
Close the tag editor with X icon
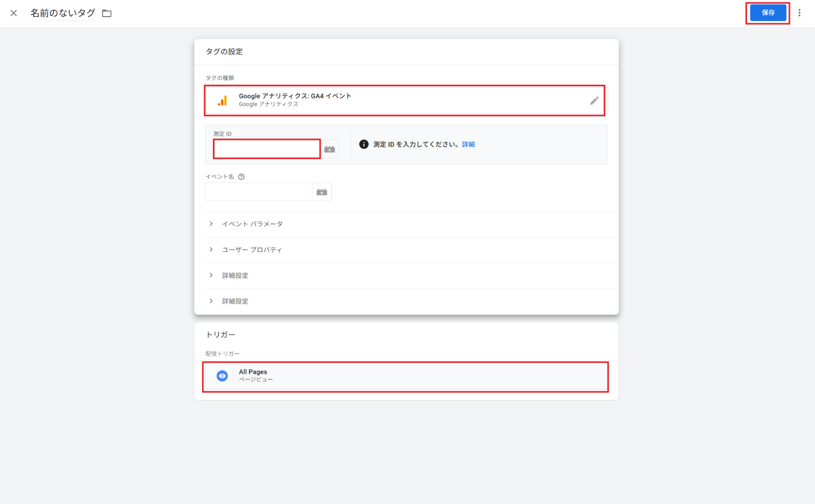(13, 13)
